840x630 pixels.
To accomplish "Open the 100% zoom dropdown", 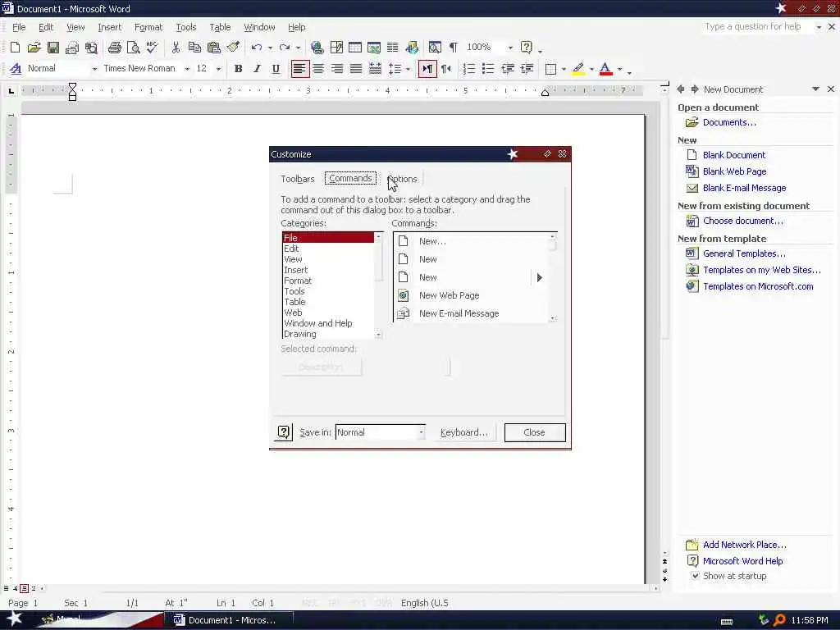I will tap(510, 48).
